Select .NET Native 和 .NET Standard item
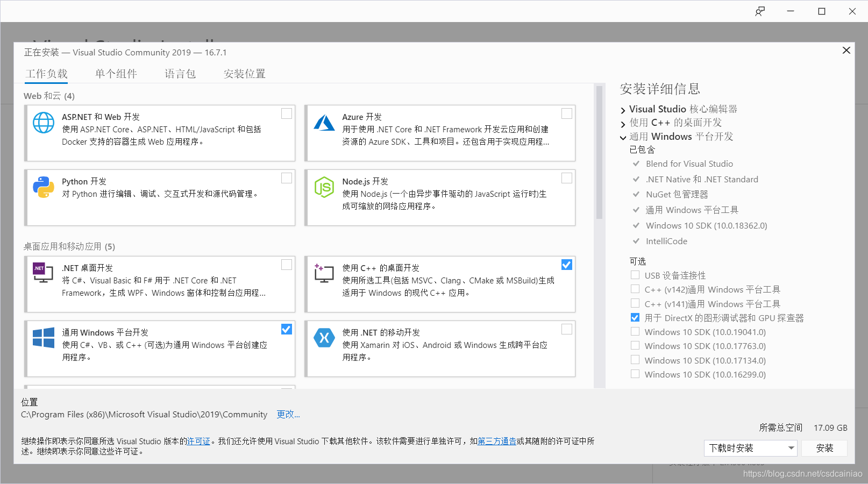This screenshot has height=484, width=868. (x=702, y=179)
